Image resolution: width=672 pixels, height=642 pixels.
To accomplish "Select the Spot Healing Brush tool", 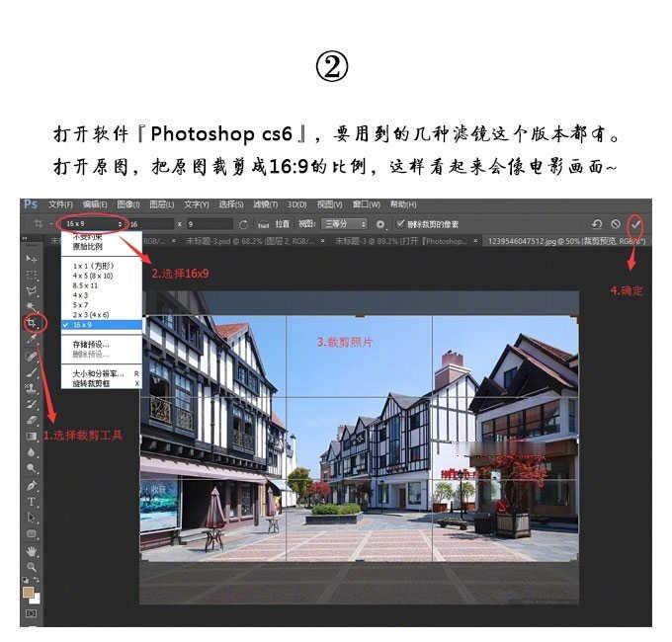I will (x=31, y=356).
